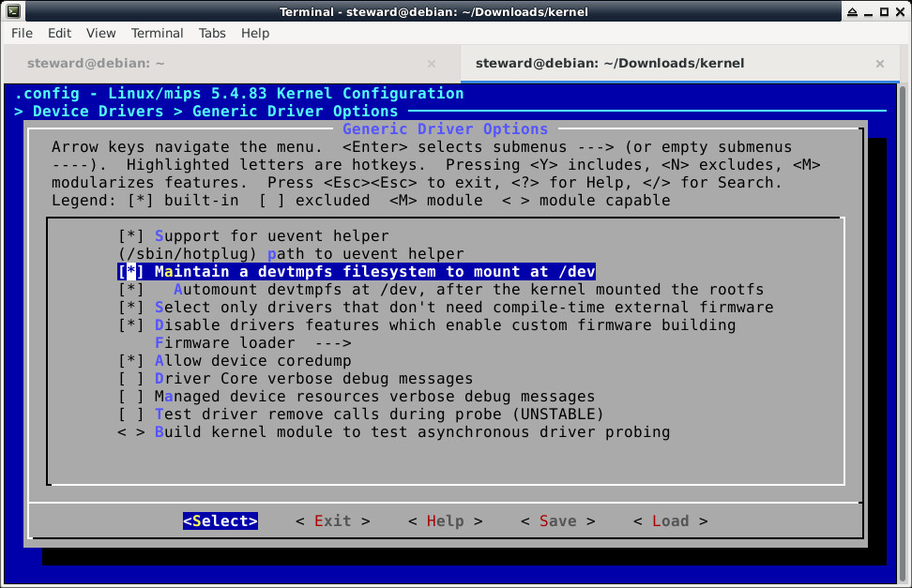Viewport: 912px width, 588px height.
Task: Close the steward@debian: ~ tab
Action: [432, 64]
